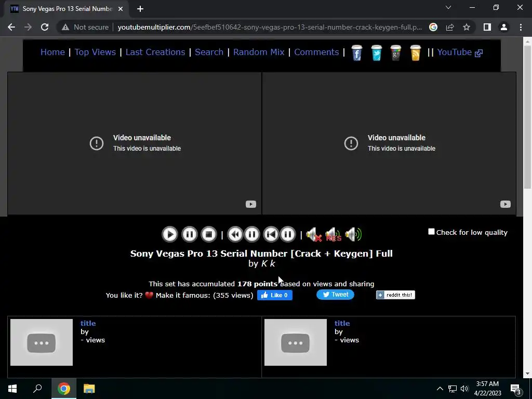Open the Home link
Viewport: 532px width, 399px height.
point(52,52)
